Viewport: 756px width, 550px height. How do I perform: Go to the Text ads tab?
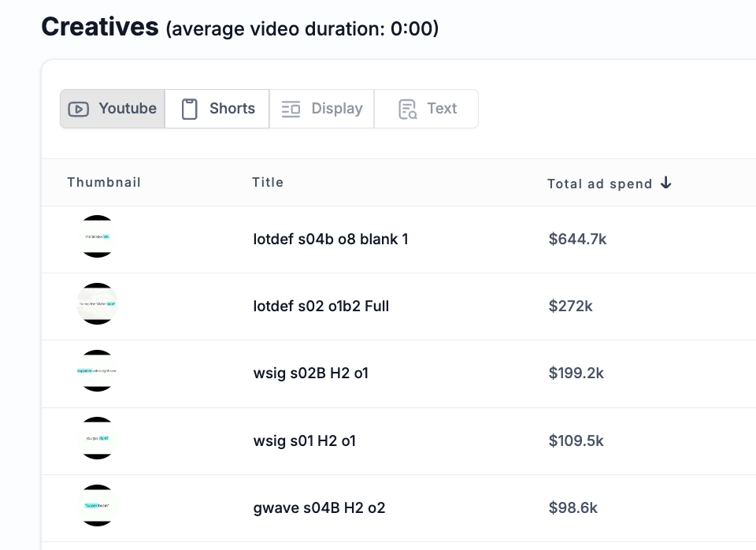click(426, 109)
